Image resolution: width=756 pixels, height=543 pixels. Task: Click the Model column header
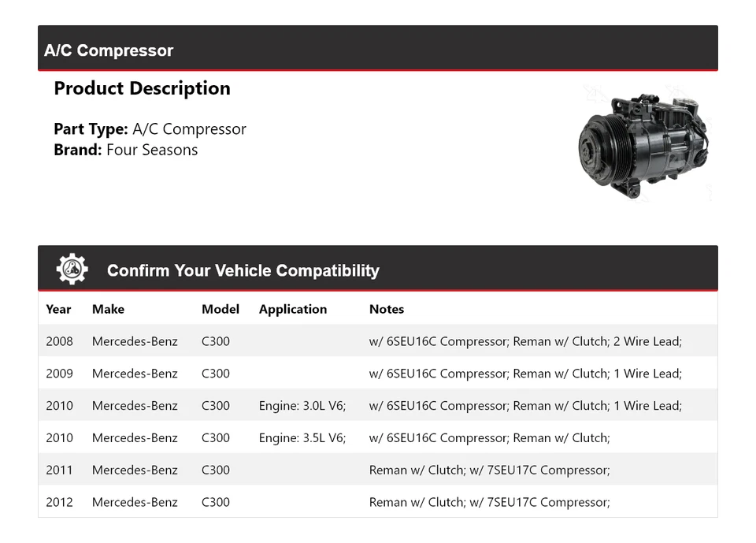click(220, 309)
